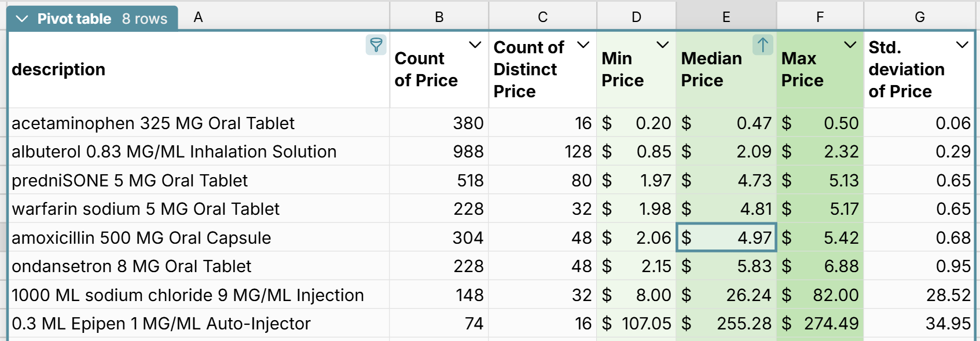This screenshot has height=341, width=980.
Task: Select the 0.3 ML Epipen Auto-Injector row label
Action: pyautogui.click(x=161, y=324)
